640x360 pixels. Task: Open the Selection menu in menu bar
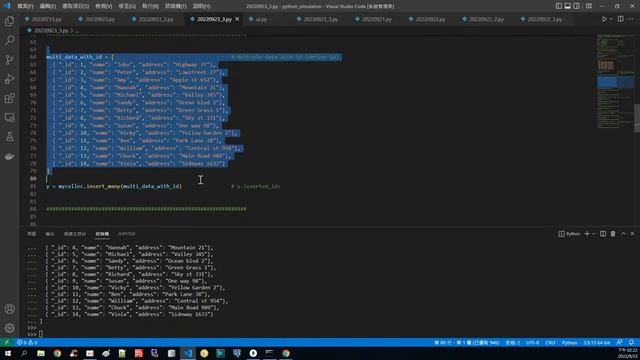76,6
